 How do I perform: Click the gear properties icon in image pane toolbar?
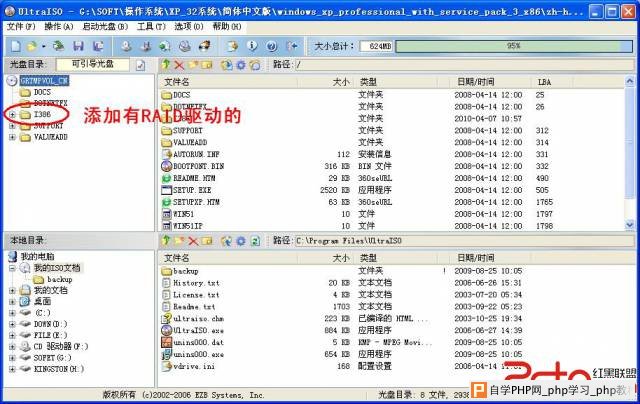coord(241,64)
